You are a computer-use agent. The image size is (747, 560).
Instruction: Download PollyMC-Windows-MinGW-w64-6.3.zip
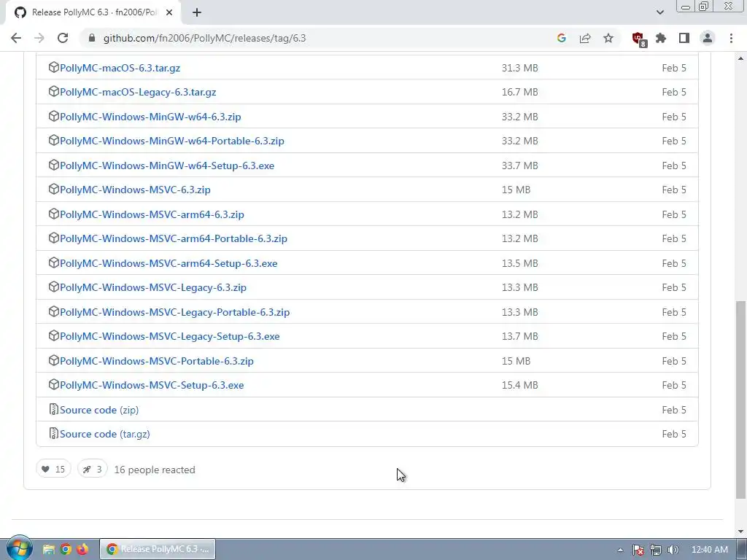click(150, 117)
